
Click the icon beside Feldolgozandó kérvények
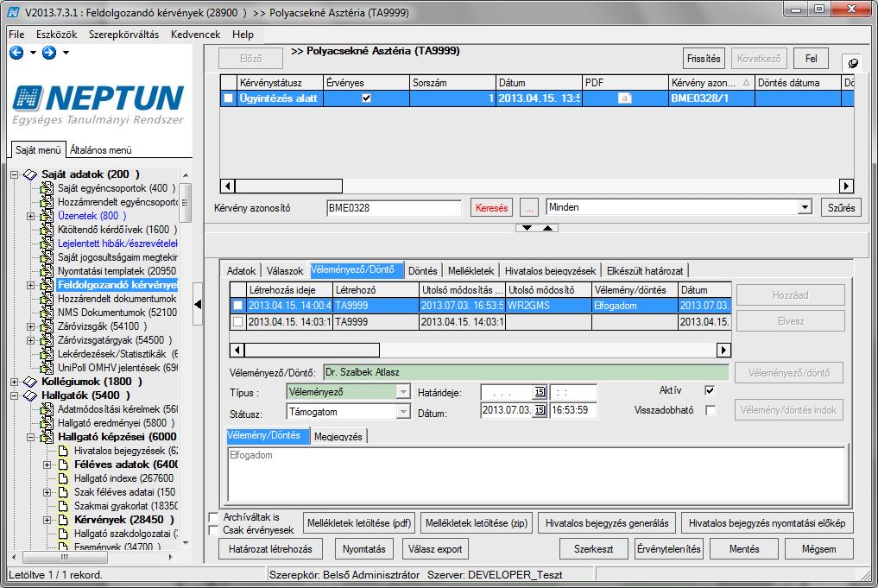(47, 285)
